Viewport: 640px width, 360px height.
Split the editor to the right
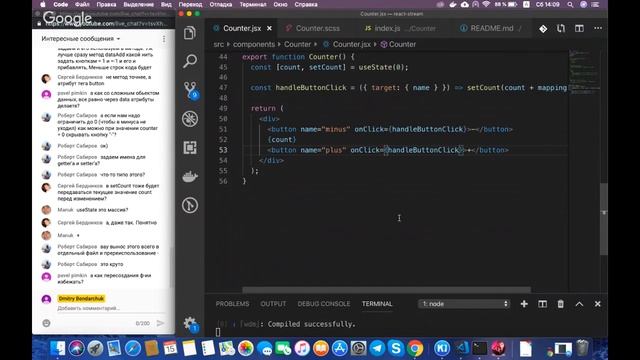click(x=579, y=29)
